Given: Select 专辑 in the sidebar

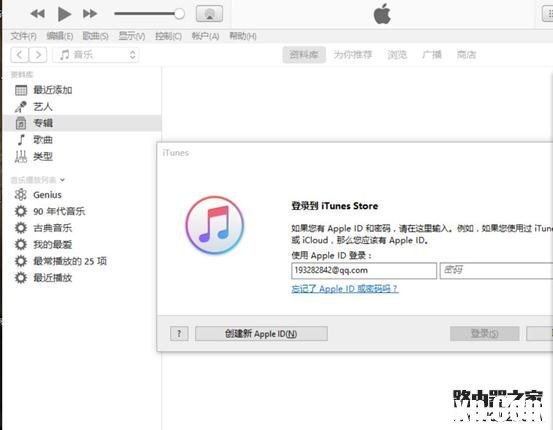Looking at the screenshot, I should point(82,123).
